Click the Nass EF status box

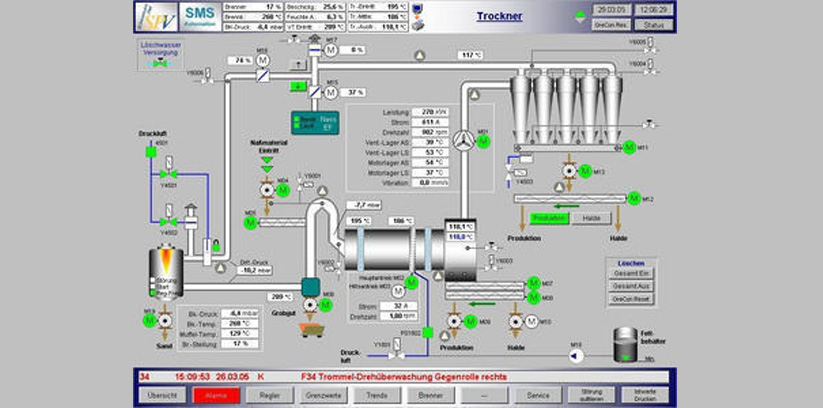[315, 123]
